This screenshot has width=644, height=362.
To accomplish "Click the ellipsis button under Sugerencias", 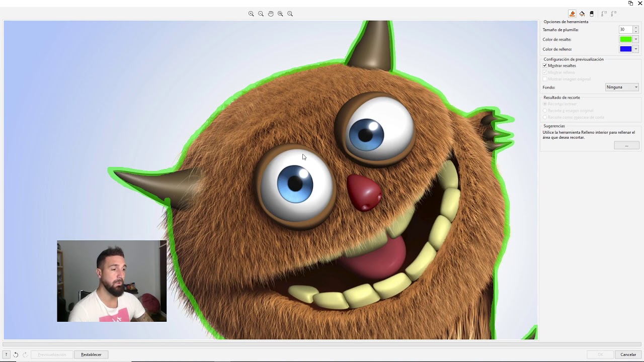I will (626, 145).
